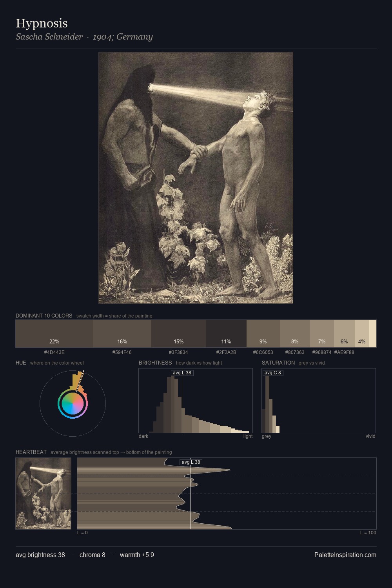Pick the 7% color swatch
This screenshot has width=392, height=588.
pyautogui.click(x=322, y=334)
